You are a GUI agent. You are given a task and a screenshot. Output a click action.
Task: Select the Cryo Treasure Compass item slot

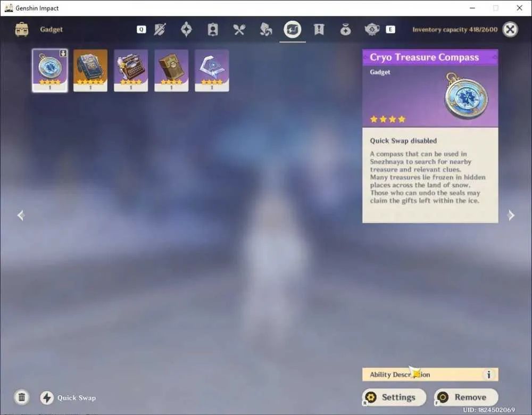[50, 71]
